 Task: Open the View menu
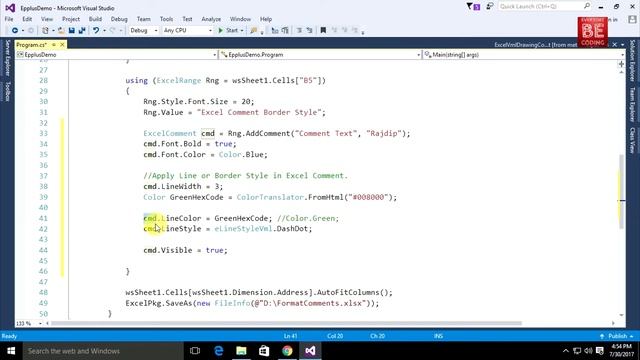point(47,19)
